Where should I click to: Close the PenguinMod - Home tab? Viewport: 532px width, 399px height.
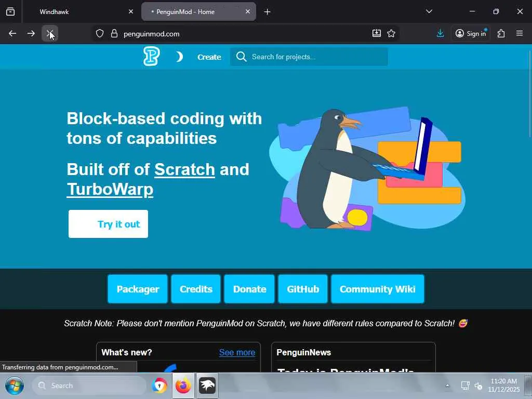coord(248,11)
